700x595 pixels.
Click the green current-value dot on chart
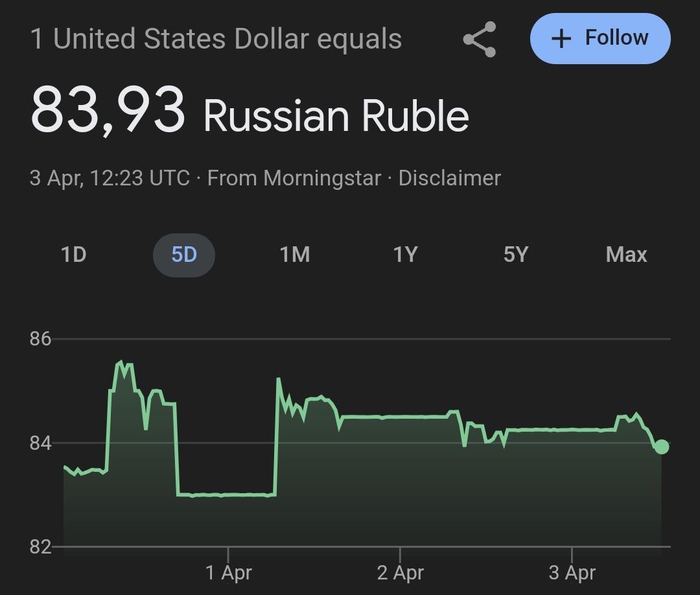pos(661,447)
